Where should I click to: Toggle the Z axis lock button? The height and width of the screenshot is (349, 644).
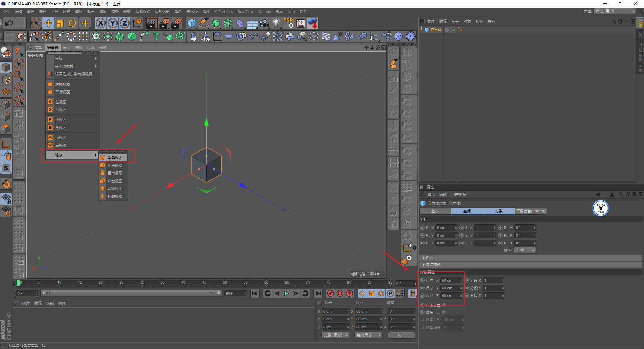click(x=125, y=23)
